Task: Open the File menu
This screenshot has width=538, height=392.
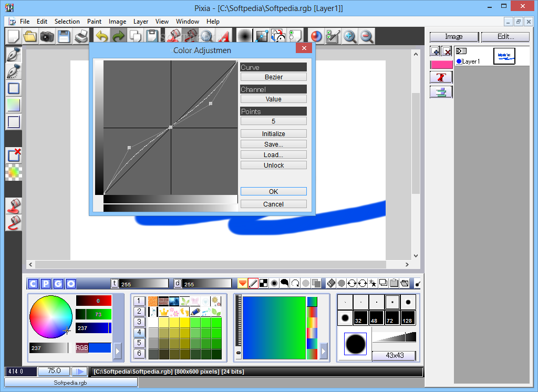Action: pyautogui.click(x=25, y=22)
